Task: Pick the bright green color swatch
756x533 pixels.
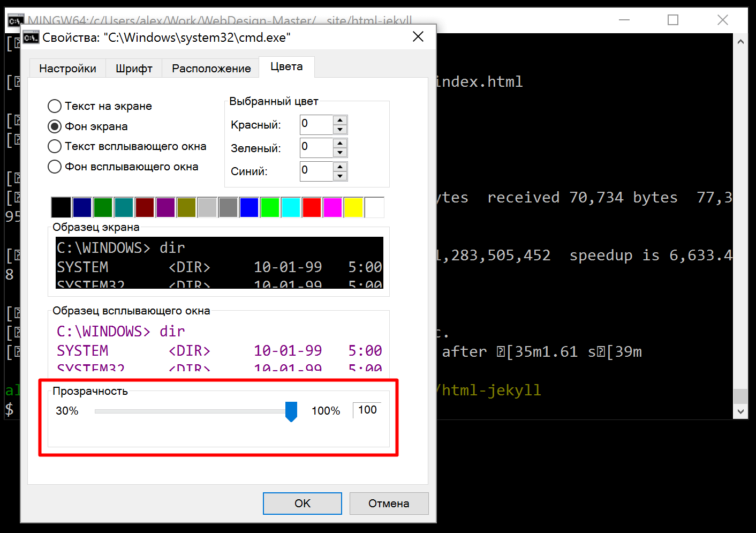Action: coord(270,207)
